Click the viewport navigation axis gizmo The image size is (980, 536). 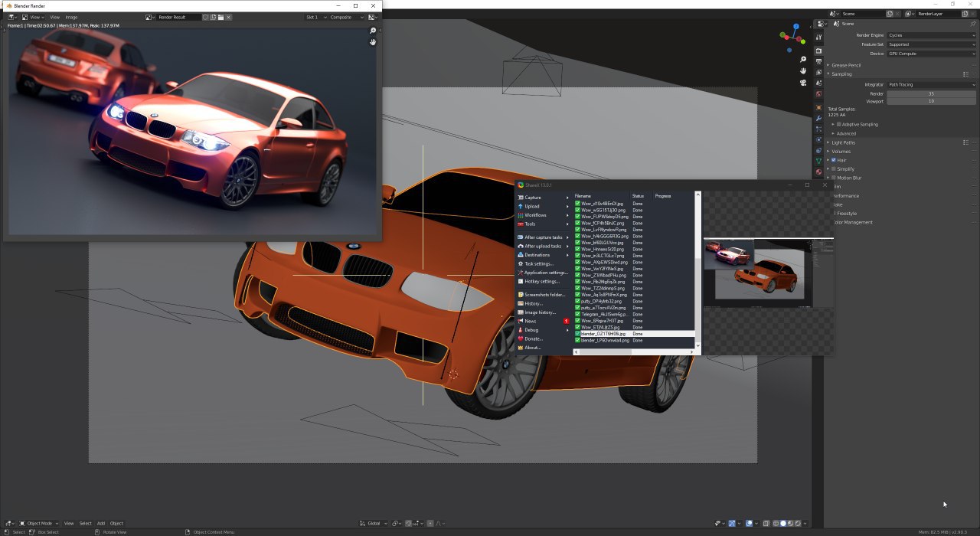click(x=792, y=36)
